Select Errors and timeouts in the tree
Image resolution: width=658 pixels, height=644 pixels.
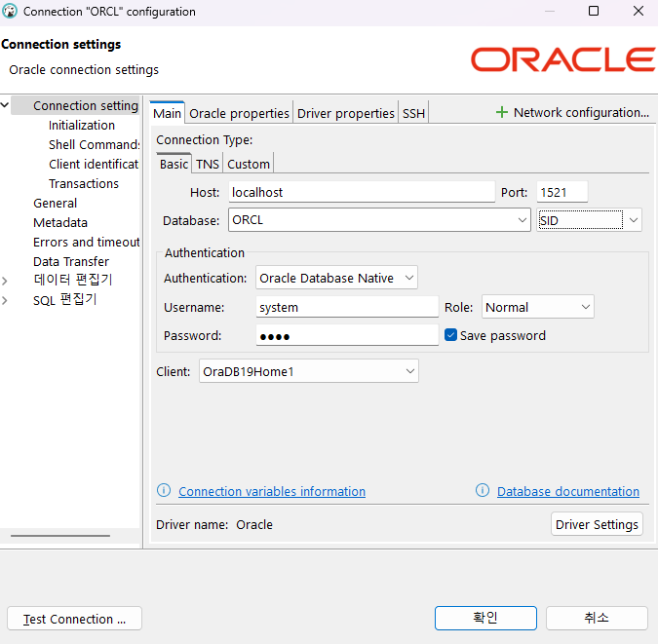pyautogui.click(x=86, y=242)
